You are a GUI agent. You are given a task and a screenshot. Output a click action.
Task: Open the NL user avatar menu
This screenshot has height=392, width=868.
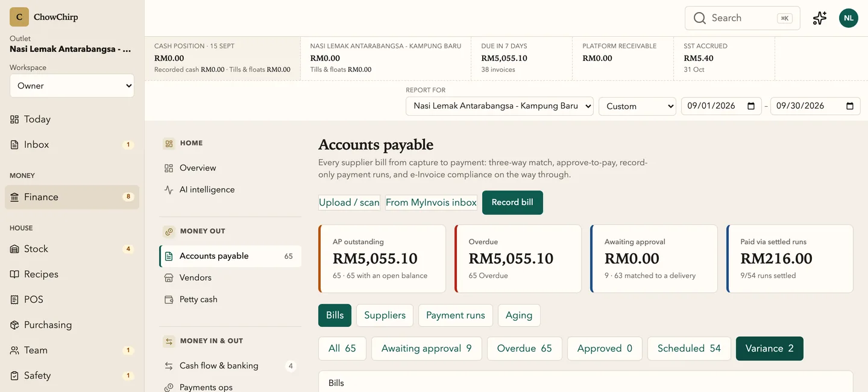pos(849,18)
